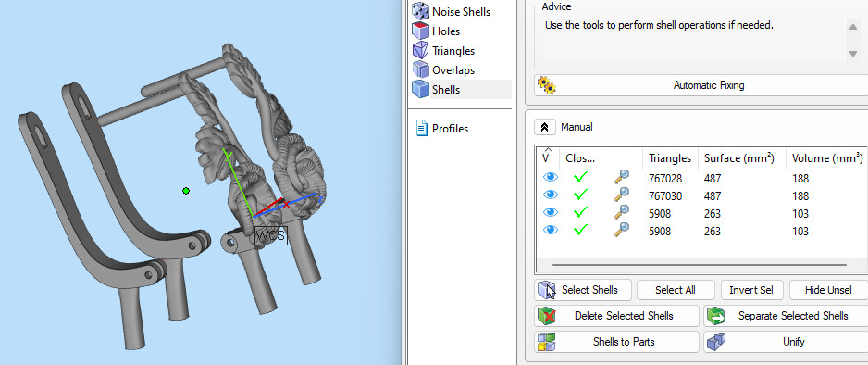Sort shells by Surface (mm²) column
The image size is (868, 365).
coord(742,157)
